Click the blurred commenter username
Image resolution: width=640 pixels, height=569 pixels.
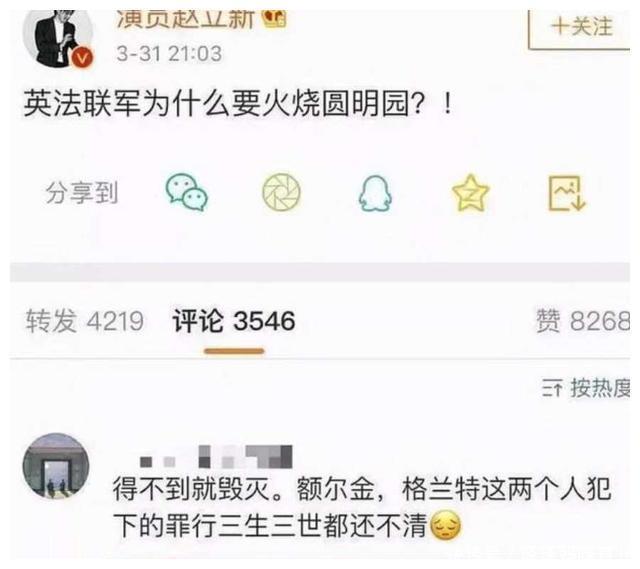click(216, 456)
